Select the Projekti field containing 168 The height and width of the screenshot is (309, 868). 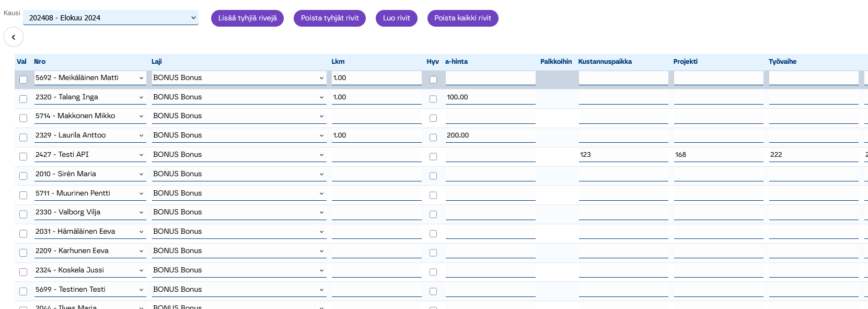[718, 155]
